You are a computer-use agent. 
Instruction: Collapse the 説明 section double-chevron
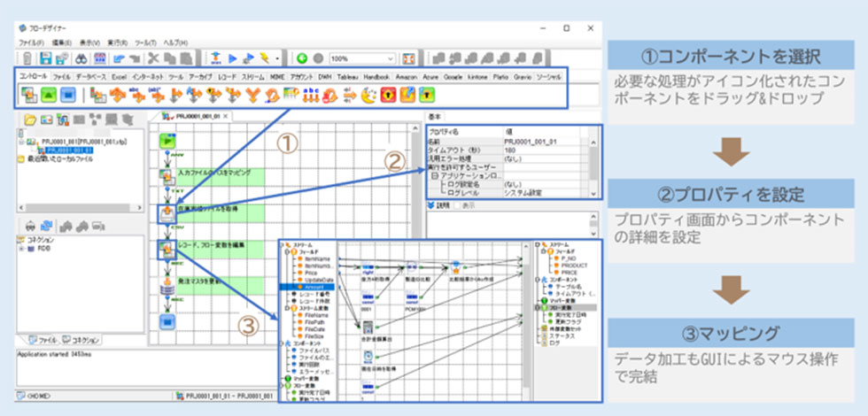(x=432, y=205)
